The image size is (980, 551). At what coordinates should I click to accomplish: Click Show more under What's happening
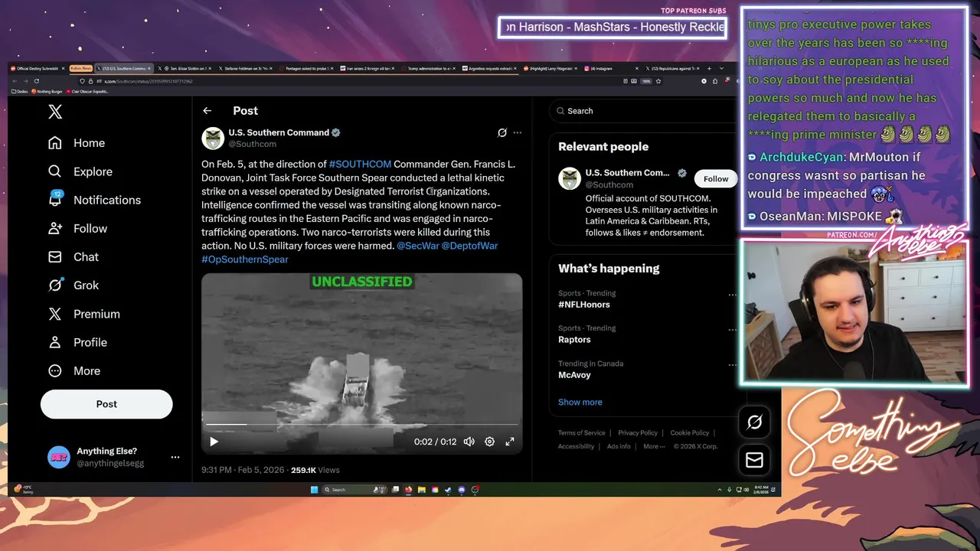580,402
